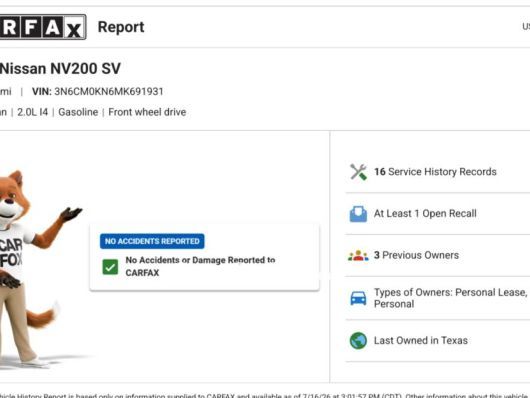This screenshot has height=398, width=530.
Task: Click Last Owned in Texas
Action: click(421, 341)
